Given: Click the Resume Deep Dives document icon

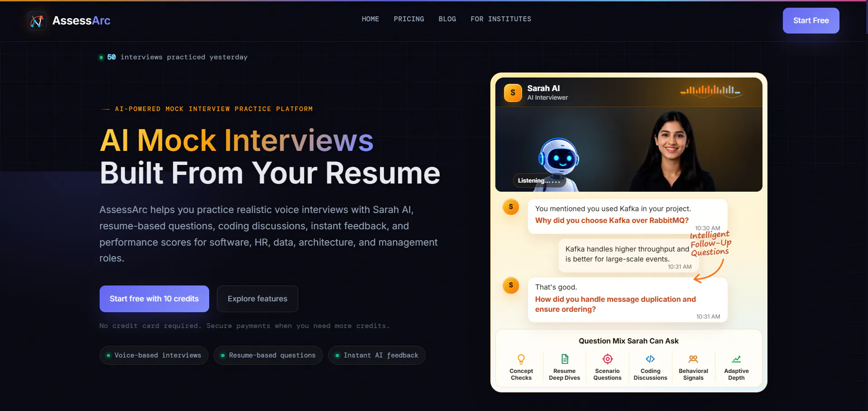Looking at the screenshot, I should pyautogui.click(x=565, y=359).
